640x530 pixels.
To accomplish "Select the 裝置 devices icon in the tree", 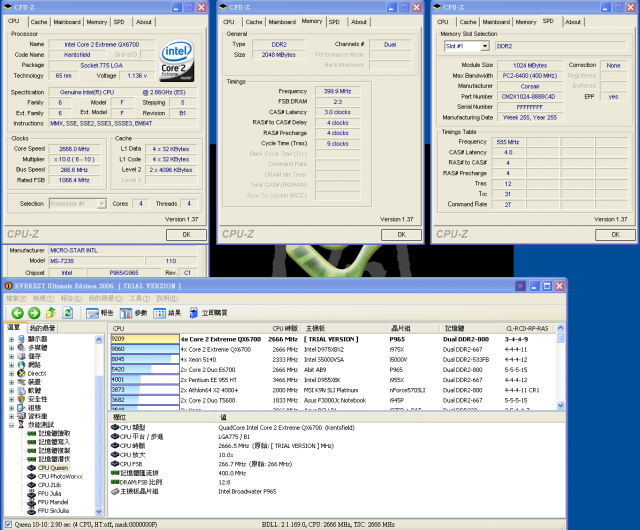I will [x=21, y=382].
